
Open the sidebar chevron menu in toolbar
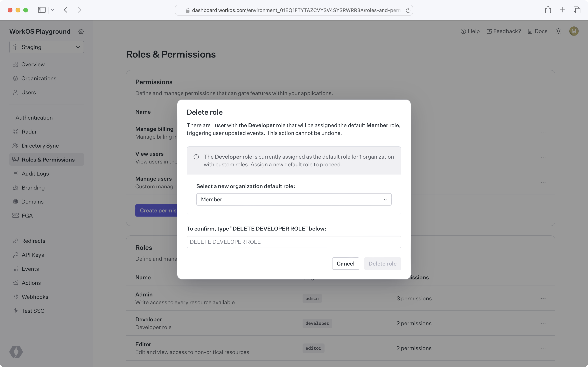tap(52, 10)
